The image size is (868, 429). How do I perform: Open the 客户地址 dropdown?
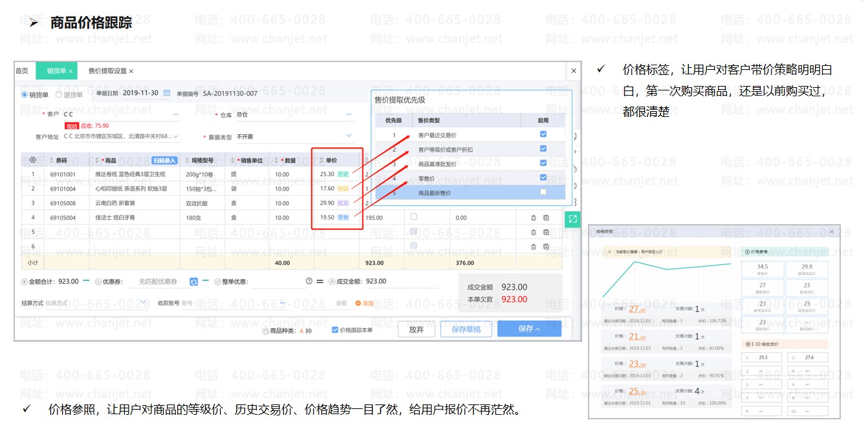[x=176, y=136]
